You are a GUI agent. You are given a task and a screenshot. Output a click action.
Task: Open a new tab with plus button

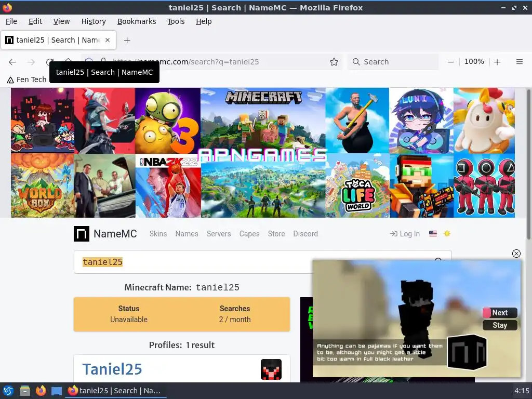pos(127,40)
